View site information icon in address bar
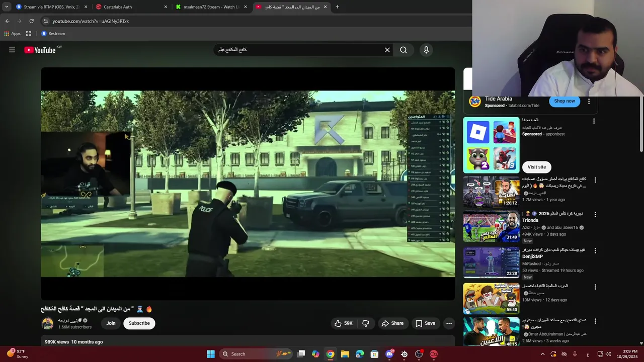The height and width of the screenshot is (362, 644). coord(46,21)
